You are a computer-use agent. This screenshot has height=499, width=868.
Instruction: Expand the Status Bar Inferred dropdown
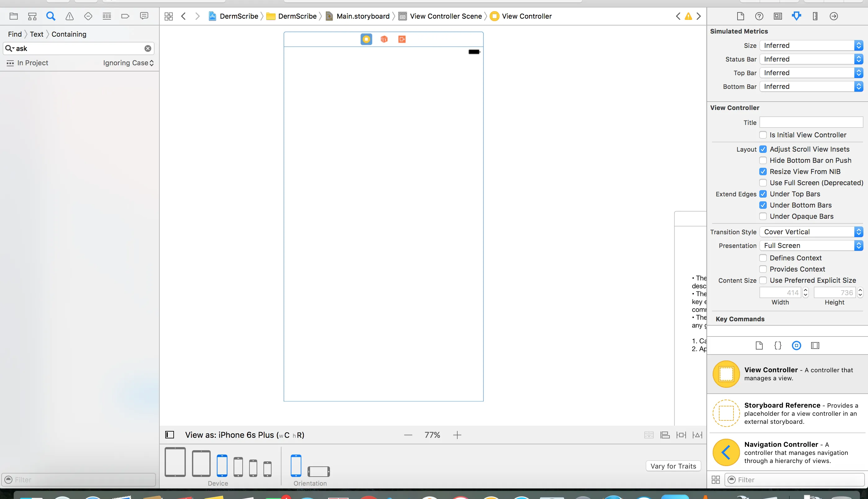pos(811,59)
